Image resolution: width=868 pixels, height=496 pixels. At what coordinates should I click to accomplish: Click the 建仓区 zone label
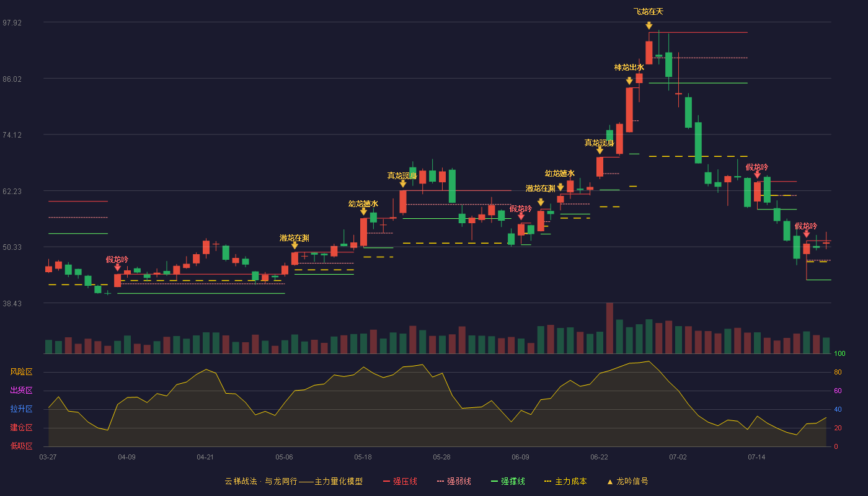coord(21,428)
